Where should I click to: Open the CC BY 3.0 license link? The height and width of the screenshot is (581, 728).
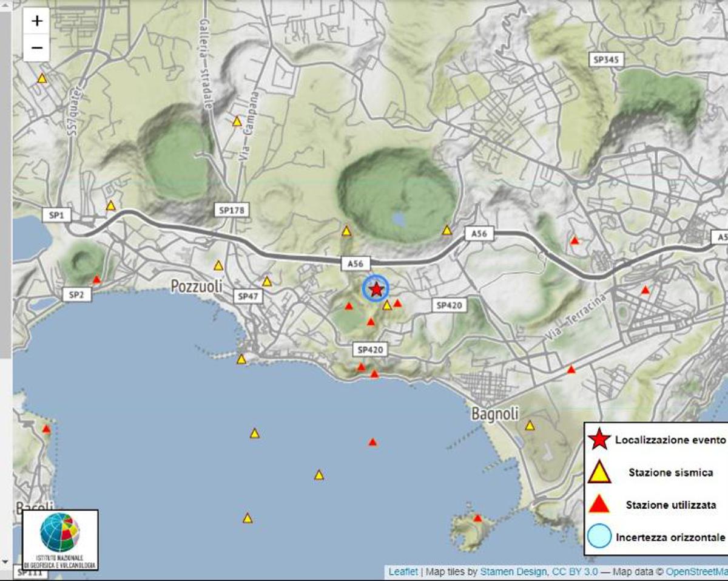575,572
